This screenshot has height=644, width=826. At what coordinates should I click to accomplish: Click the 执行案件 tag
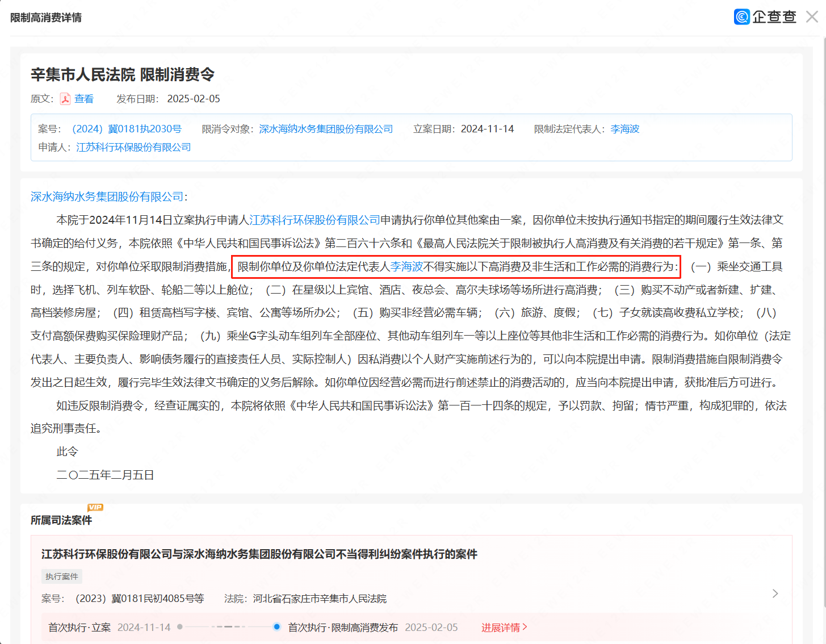62,576
